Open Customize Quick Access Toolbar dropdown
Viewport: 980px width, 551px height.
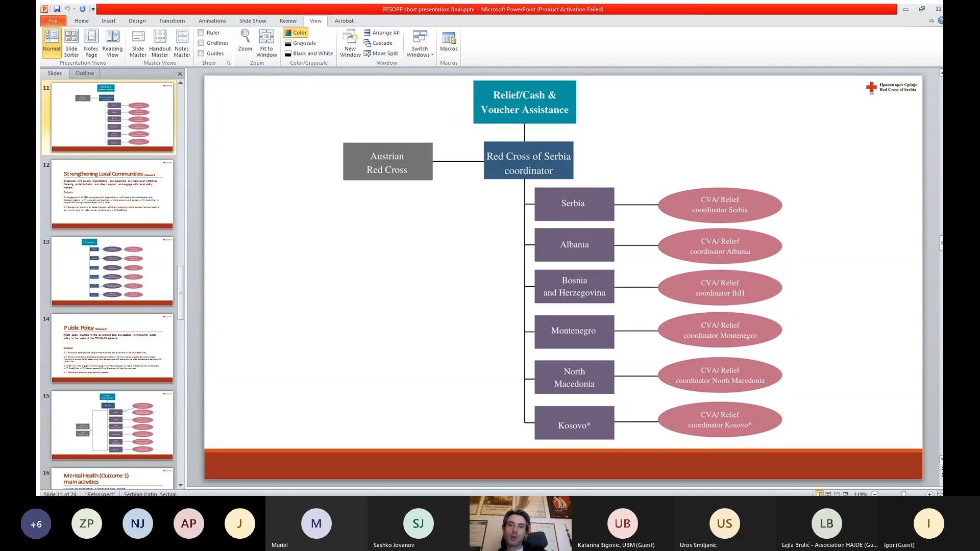(x=93, y=9)
